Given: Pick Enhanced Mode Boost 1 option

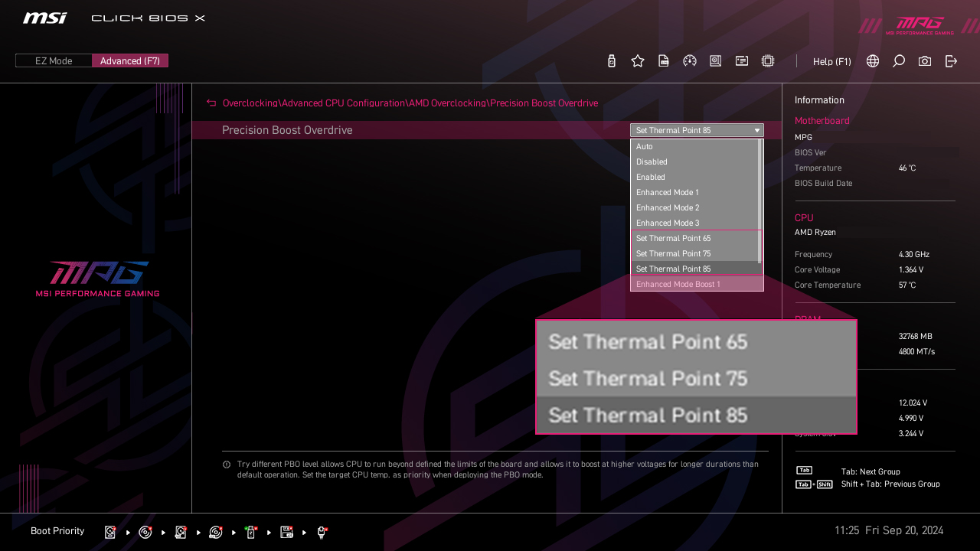Looking at the screenshot, I should 693,284.
